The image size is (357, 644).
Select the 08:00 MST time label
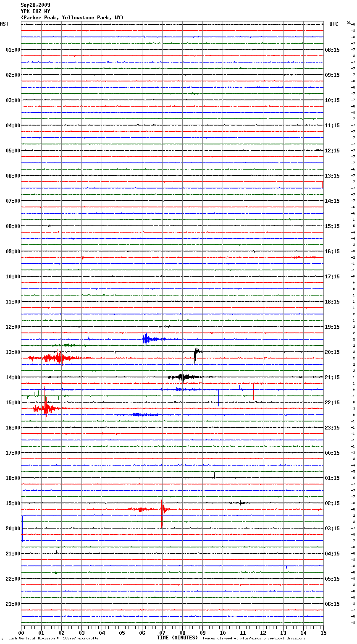pyautogui.click(x=13, y=226)
